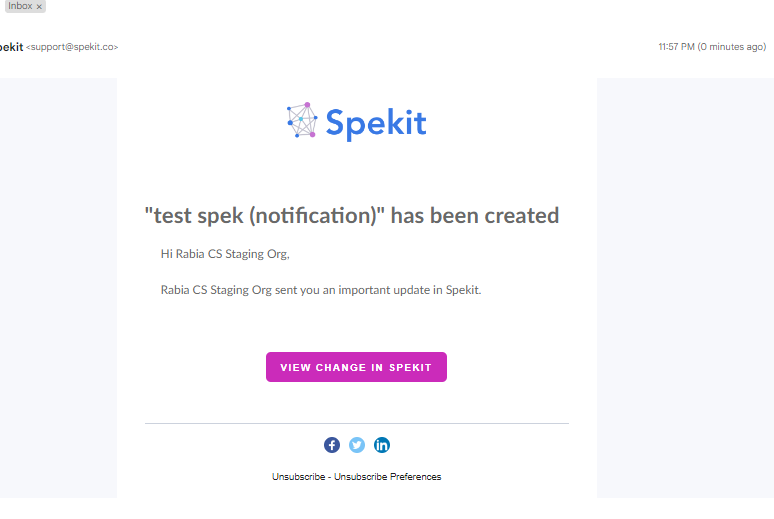Click the "sent you an important update" sentence
The width and height of the screenshot is (774, 519).
(321, 290)
